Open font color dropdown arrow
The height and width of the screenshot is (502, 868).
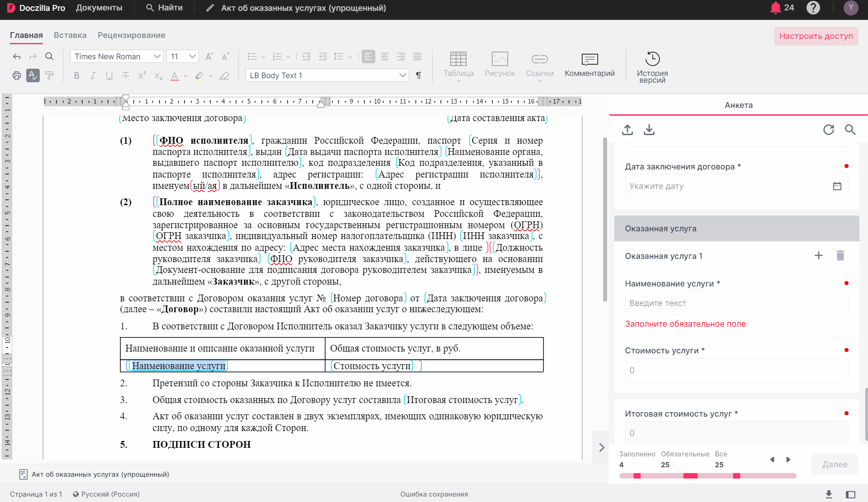[185, 76]
